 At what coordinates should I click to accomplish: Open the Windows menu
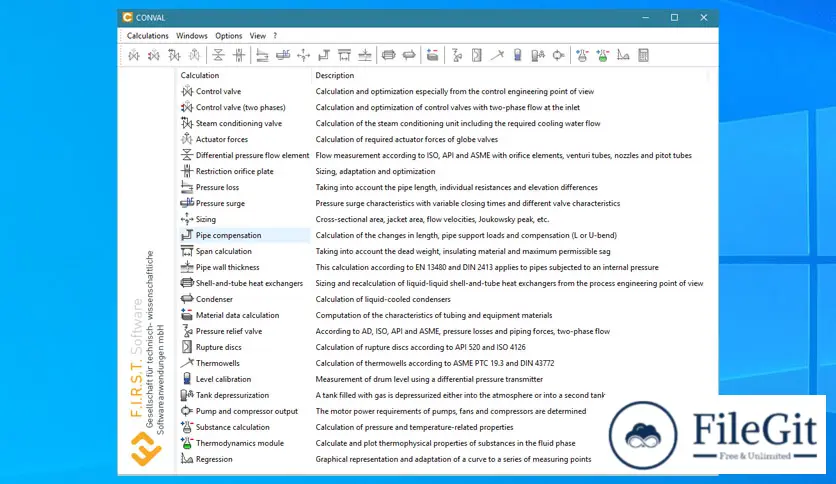191,36
